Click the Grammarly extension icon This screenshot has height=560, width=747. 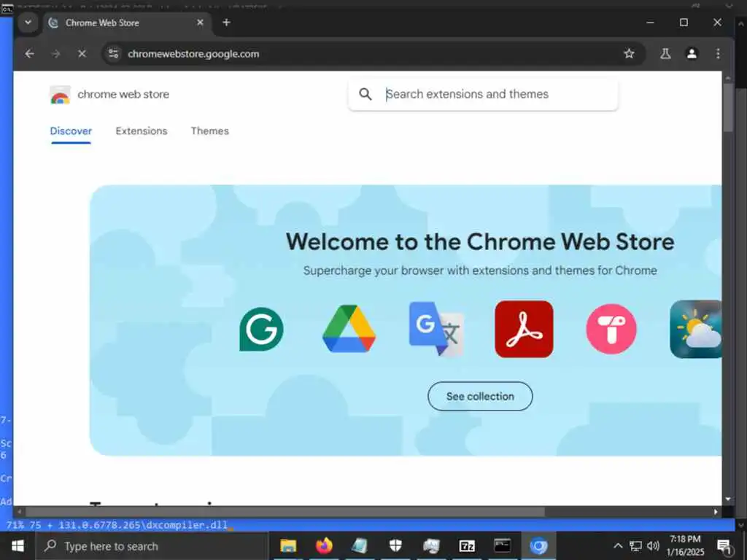(x=261, y=329)
